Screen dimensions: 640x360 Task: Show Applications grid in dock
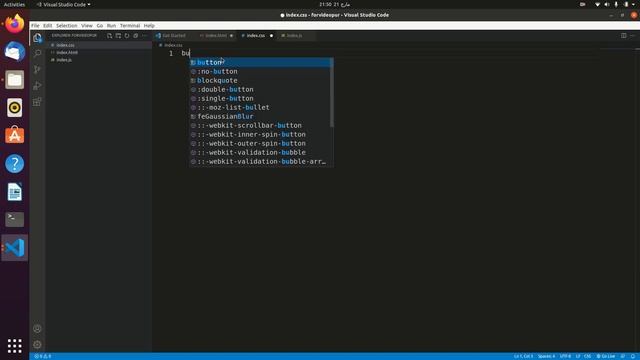[x=15, y=346]
